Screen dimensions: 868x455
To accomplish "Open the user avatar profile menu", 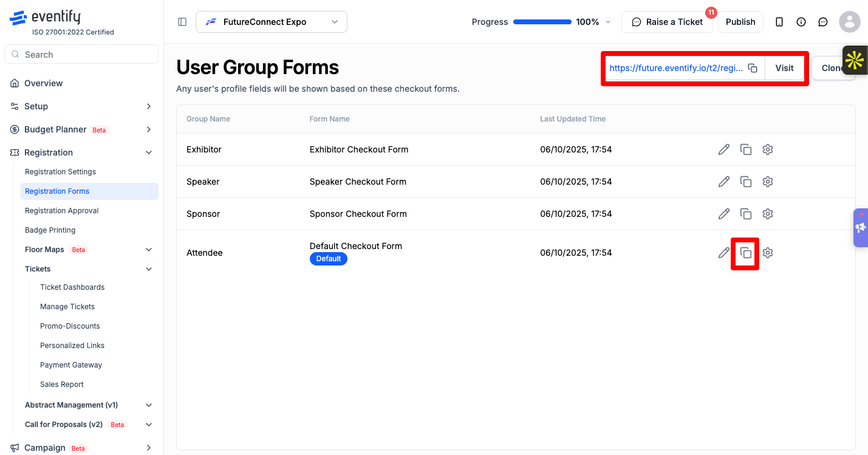I will (x=850, y=22).
